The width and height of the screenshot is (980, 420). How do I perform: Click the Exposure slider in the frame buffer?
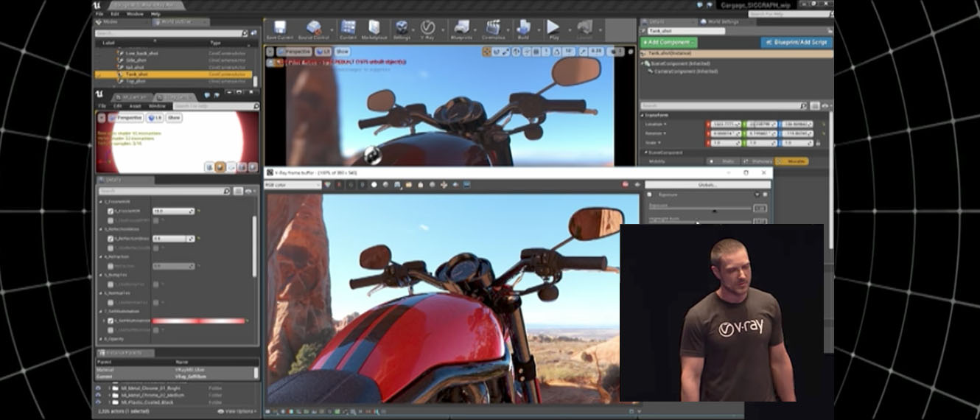pos(699,211)
